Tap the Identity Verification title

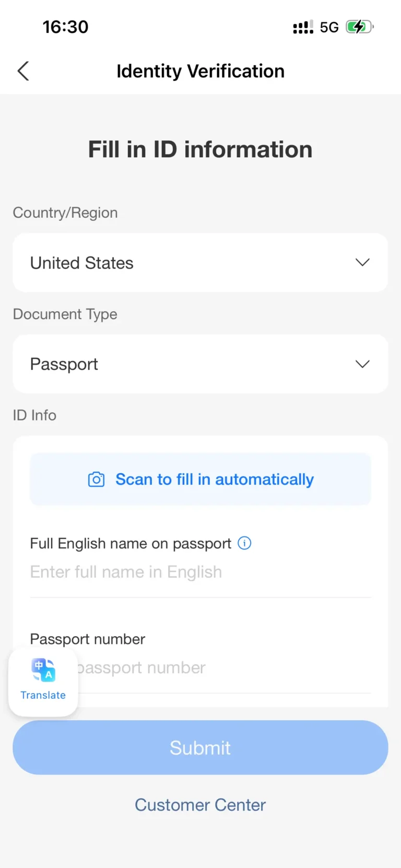200,71
